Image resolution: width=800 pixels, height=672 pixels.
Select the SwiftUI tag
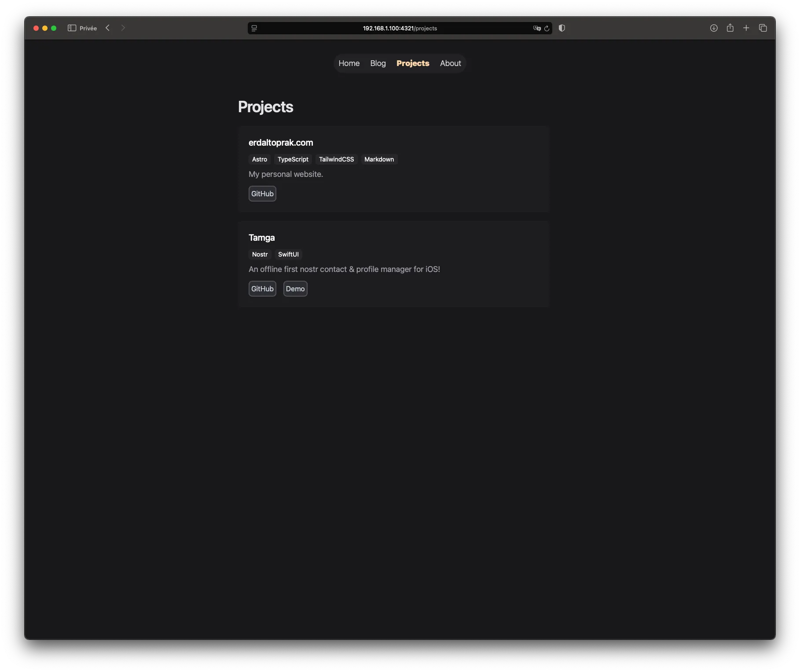point(288,254)
